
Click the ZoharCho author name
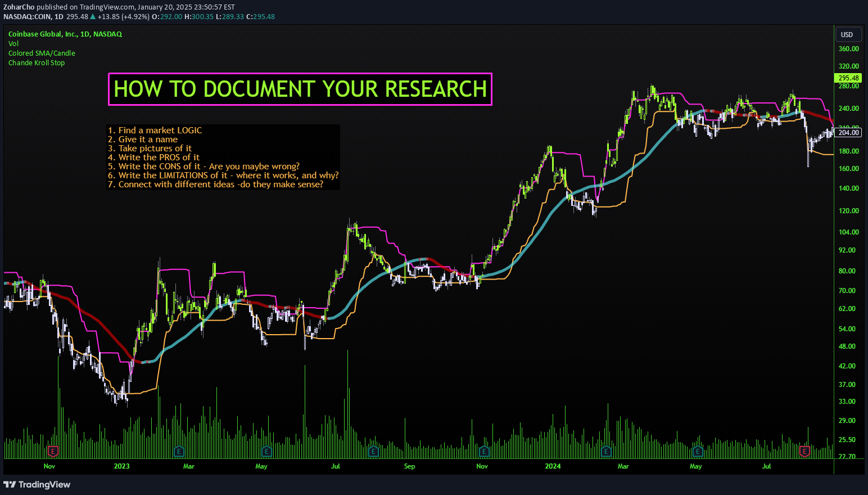pyautogui.click(x=19, y=7)
